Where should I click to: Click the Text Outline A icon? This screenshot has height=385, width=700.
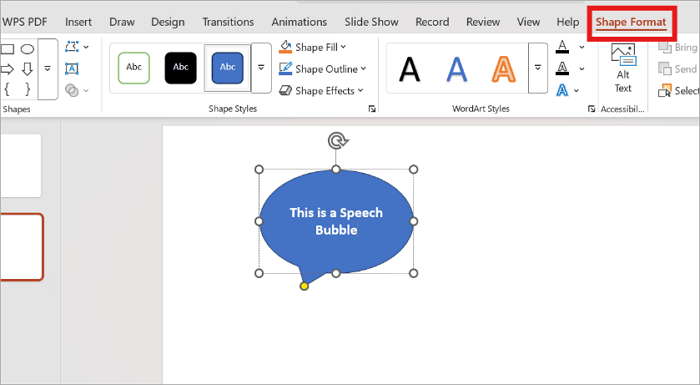(562, 68)
